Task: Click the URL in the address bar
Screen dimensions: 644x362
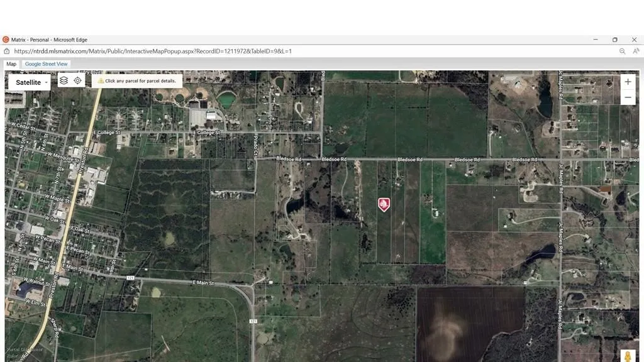Action: pyautogui.click(x=153, y=51)
